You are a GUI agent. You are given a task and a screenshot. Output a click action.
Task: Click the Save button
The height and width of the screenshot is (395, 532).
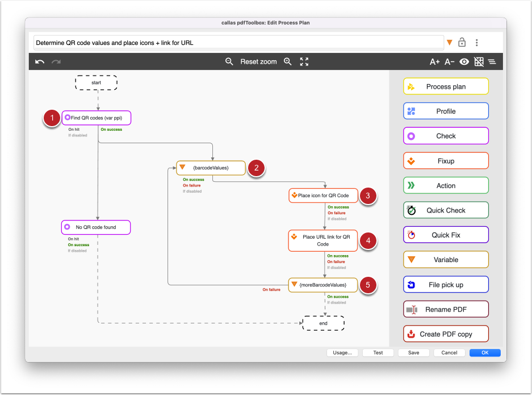pyautogui.click(x=413, y=353)
